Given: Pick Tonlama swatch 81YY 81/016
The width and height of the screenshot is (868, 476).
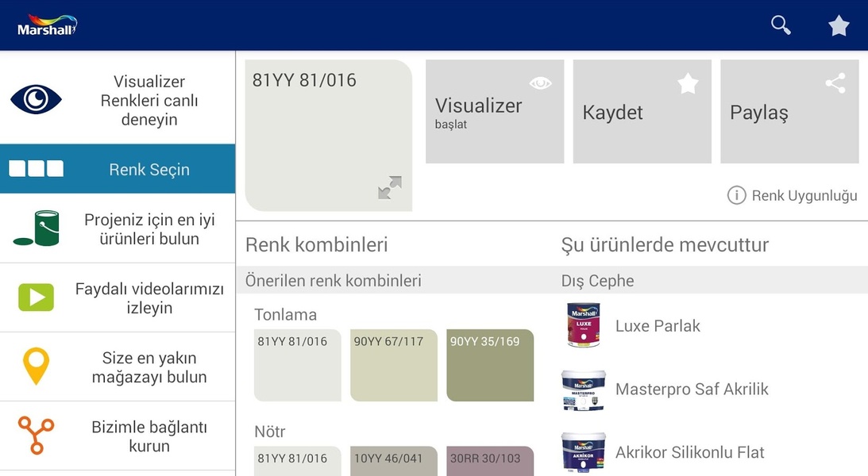Looking at the screenshot, I should 298,366.
